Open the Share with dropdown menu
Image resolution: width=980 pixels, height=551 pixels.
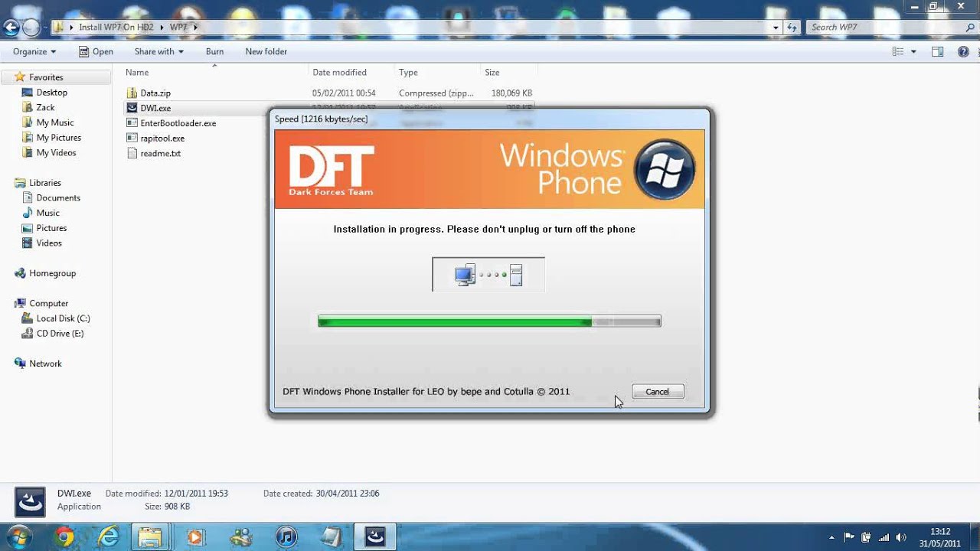(159, 51)
